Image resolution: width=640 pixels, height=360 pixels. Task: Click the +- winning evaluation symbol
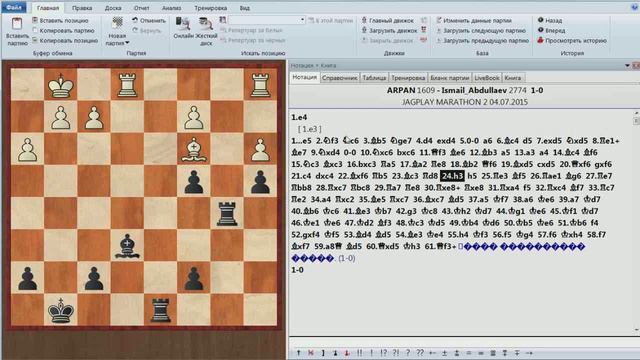click(432, 353)
